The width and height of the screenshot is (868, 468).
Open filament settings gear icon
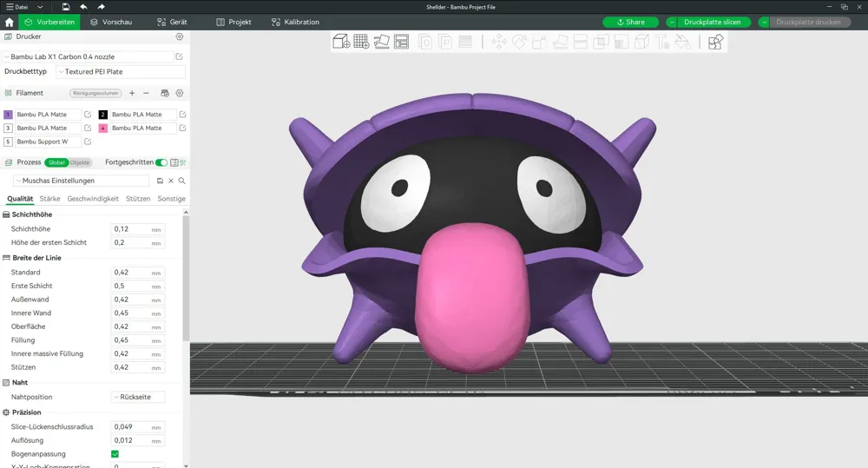click(180, 93)
